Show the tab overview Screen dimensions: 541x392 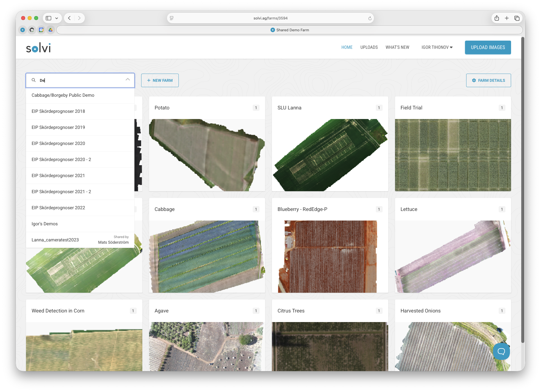pos(517,18)
